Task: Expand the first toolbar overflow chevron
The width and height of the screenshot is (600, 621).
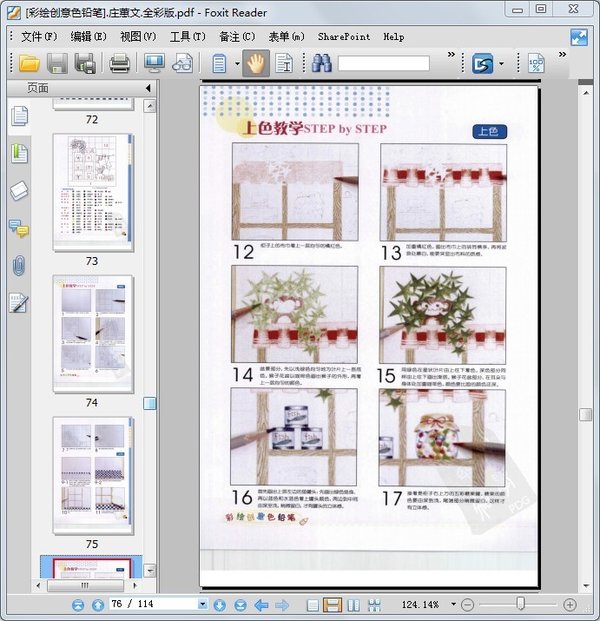Action: pyautogui.click(x=451, y=54)
